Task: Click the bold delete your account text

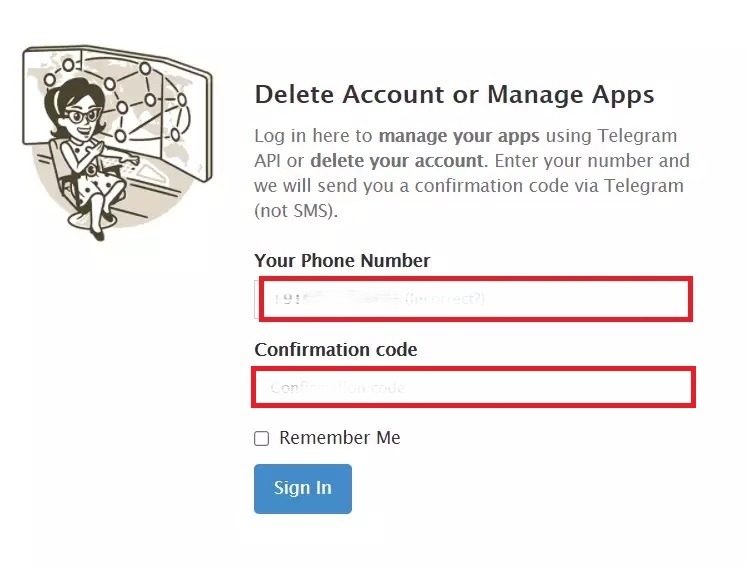Action: point(397,161)
